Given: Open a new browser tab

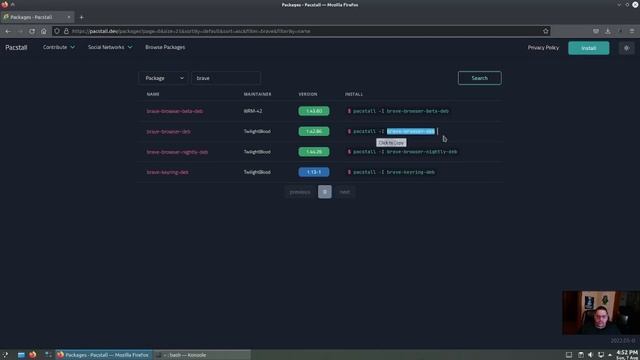Looking at the screenshot, I should (82, 17).
